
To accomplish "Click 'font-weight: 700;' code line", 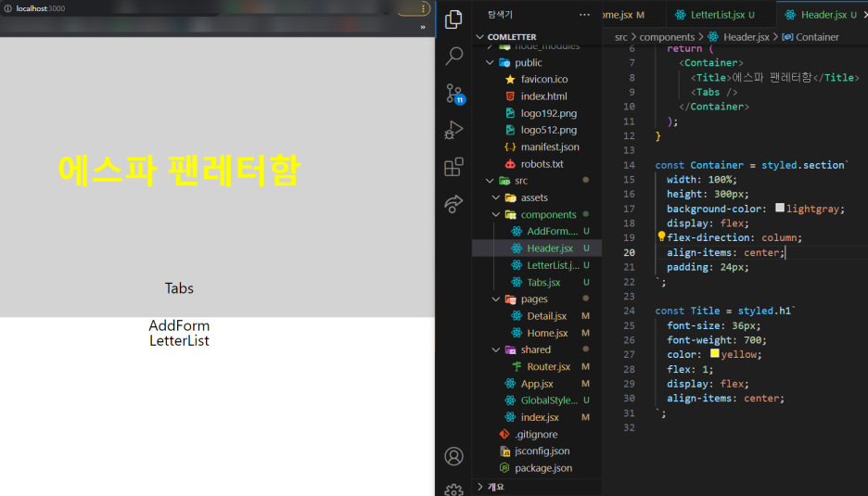I will (x=716, y=340).
